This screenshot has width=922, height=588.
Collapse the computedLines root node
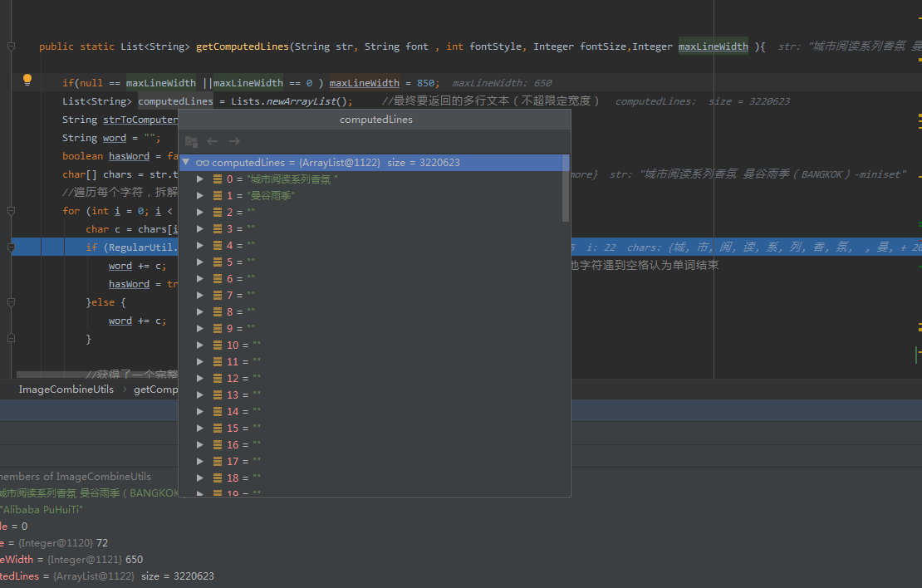(186, 163)
